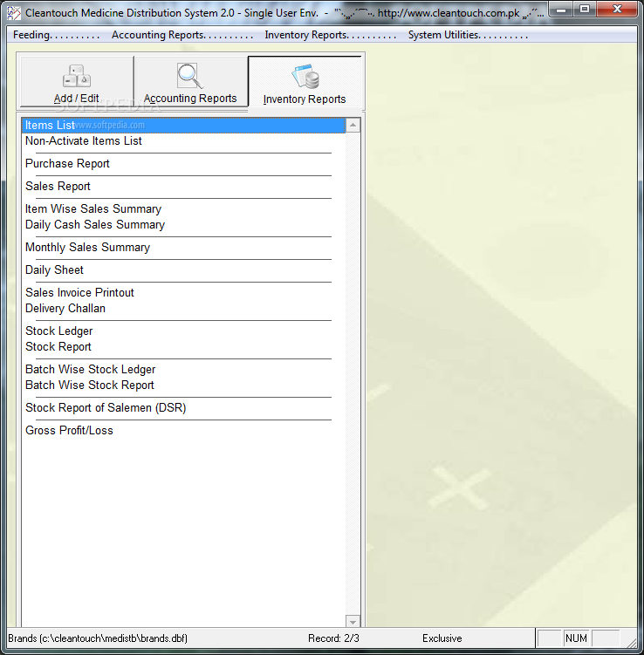
Task: Open the Gross Profit/Loss report
Action: point(69,430)
